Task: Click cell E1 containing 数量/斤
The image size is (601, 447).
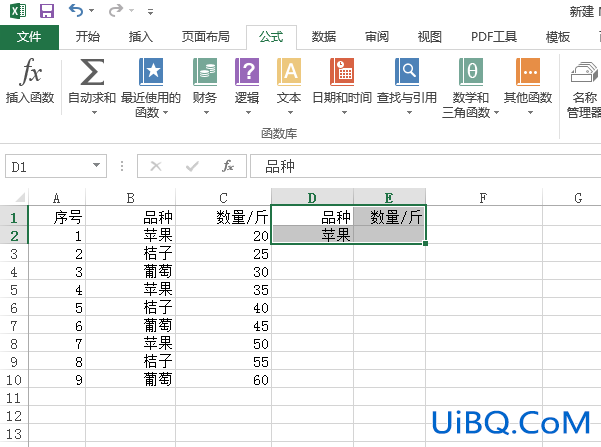Action: [389, 217]
